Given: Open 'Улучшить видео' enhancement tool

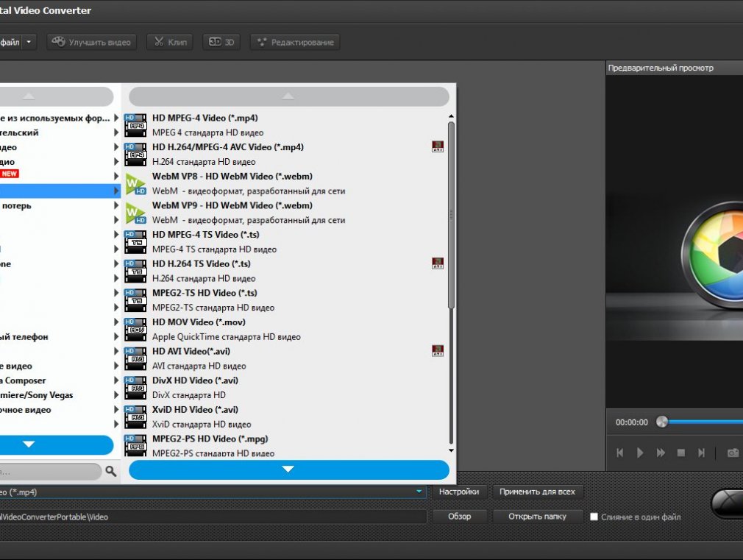Looking at the screenshot, I should (91, 42).
